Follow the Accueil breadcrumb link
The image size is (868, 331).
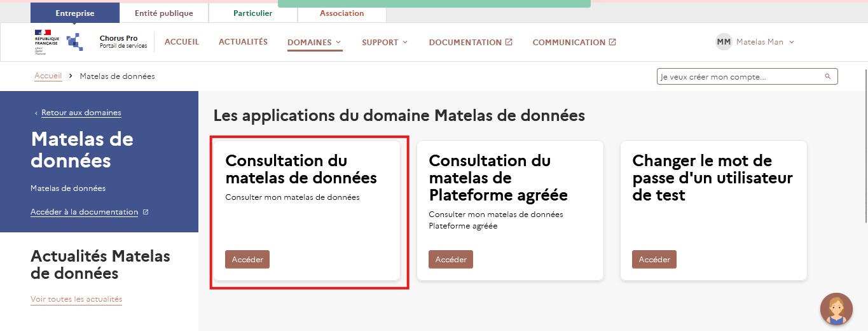[x=48, y=76]
